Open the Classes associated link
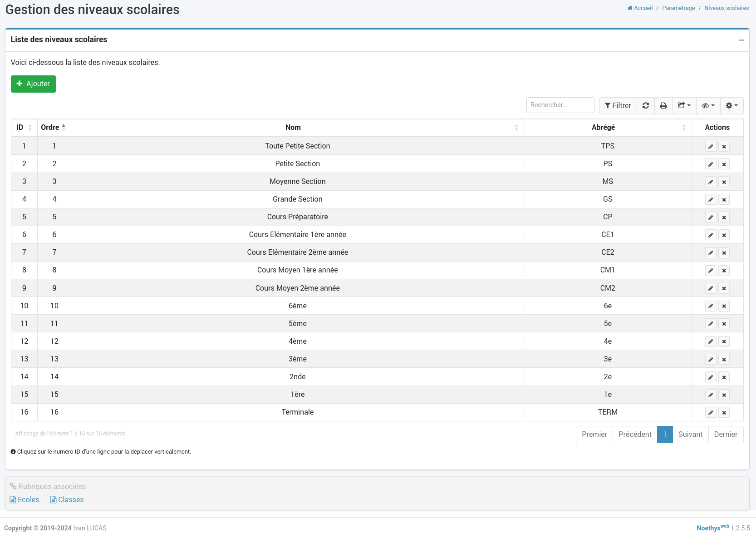756x539 pixels. tap(67, 499)
